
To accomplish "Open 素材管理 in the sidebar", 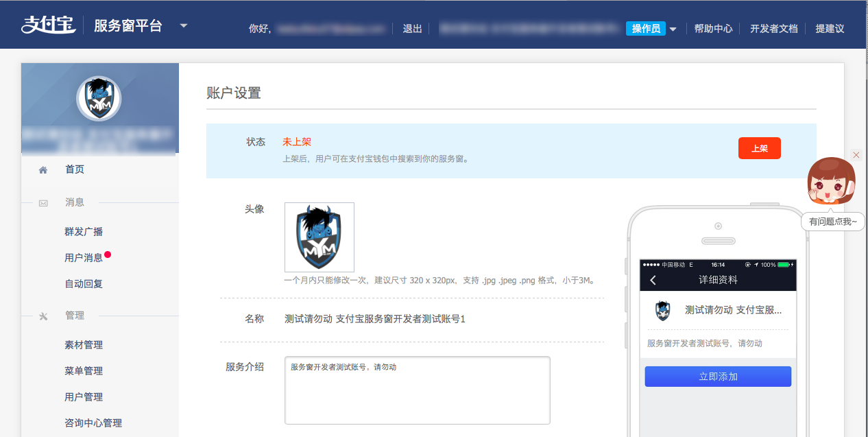I will click(x=84, y=345).
